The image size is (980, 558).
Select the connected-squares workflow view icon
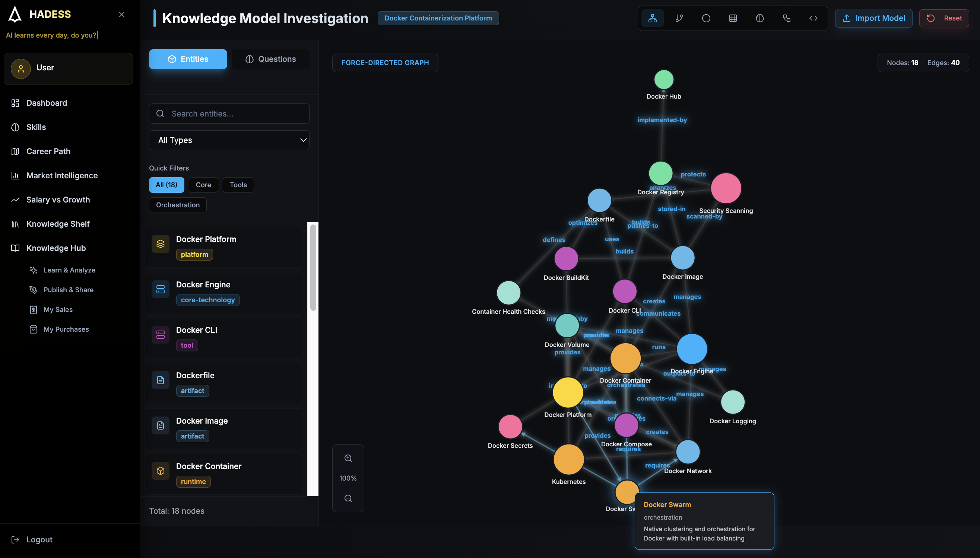[x=786, y=18]
